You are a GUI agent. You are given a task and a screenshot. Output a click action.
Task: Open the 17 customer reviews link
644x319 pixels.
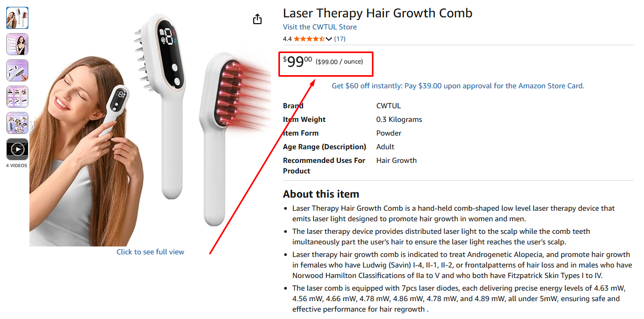(339, 39)
